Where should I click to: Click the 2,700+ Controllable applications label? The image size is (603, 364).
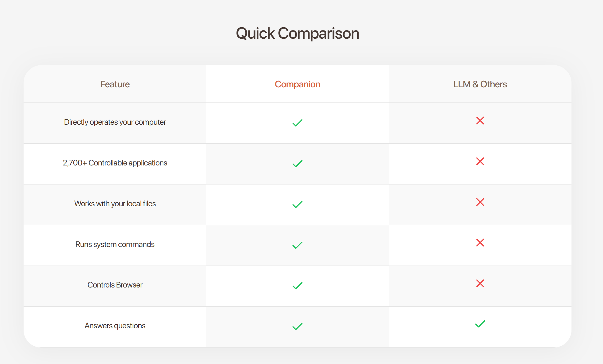point(115,163)
